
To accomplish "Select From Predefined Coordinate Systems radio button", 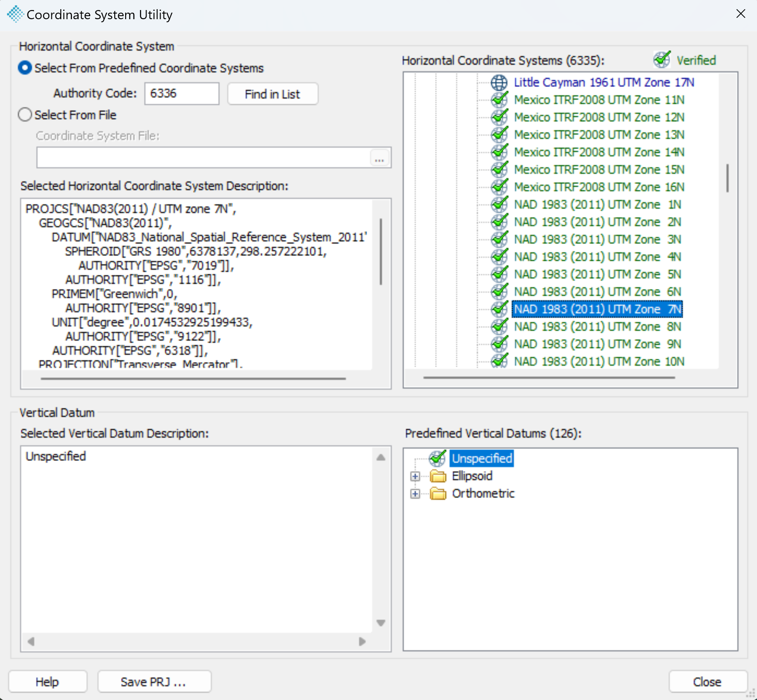I will [25, 68].
